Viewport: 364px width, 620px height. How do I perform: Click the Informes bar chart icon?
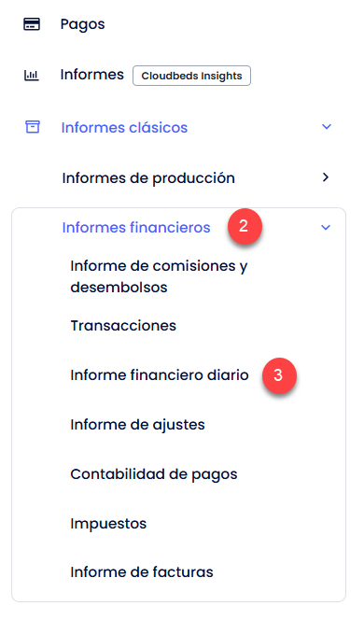[x=32, y=75]
